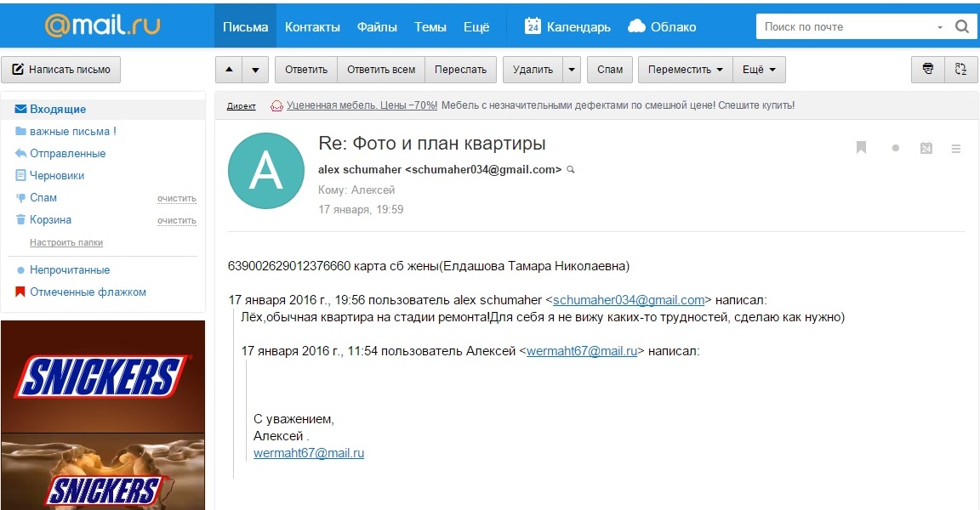
Task: Click the search magnifier icon
Action: 962,27
